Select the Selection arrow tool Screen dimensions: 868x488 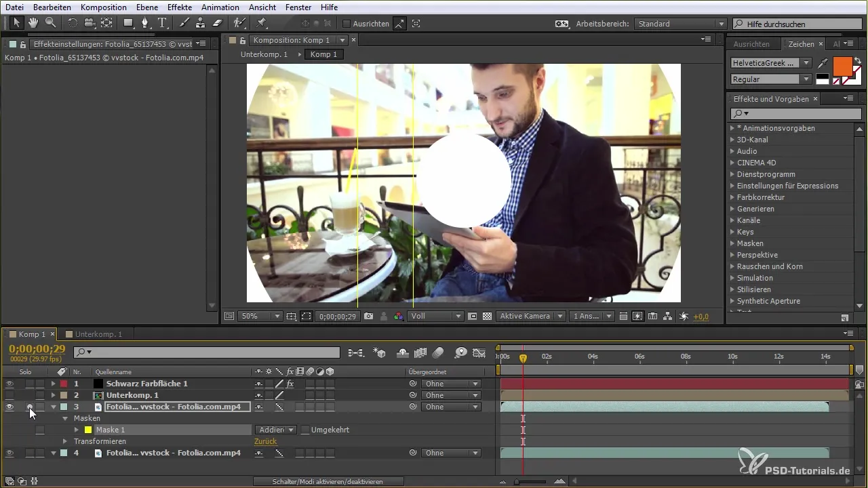point(16,23)
